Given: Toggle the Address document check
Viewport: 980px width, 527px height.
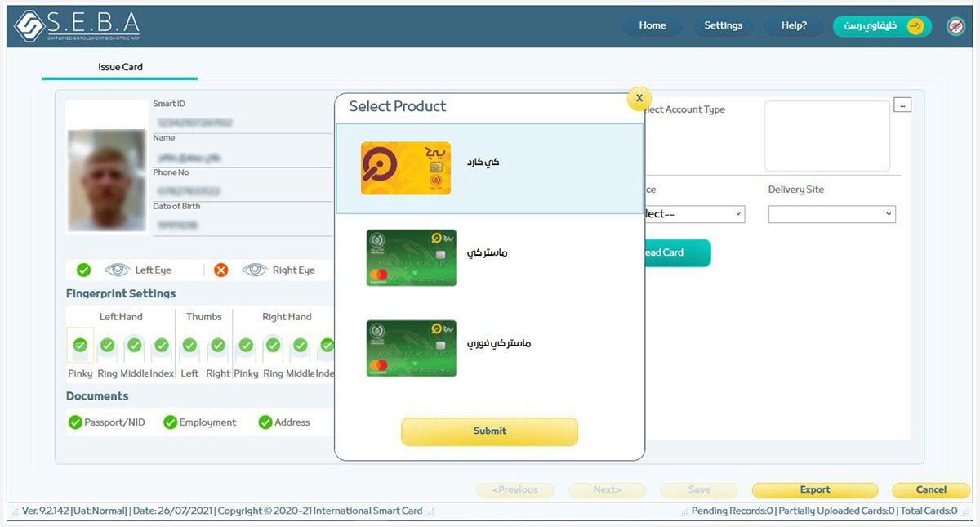Looking at the screenshot, I should tap(265, 422).
